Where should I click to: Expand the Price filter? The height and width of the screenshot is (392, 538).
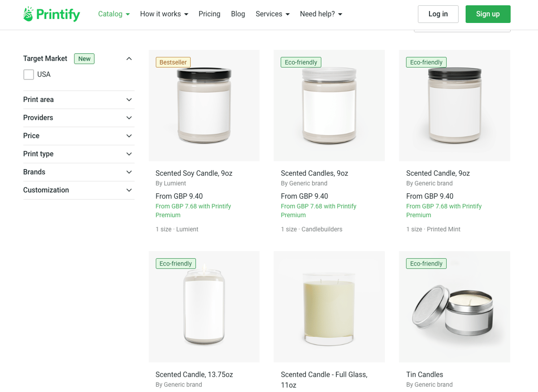pyautogui.click(x=79, y=136)
